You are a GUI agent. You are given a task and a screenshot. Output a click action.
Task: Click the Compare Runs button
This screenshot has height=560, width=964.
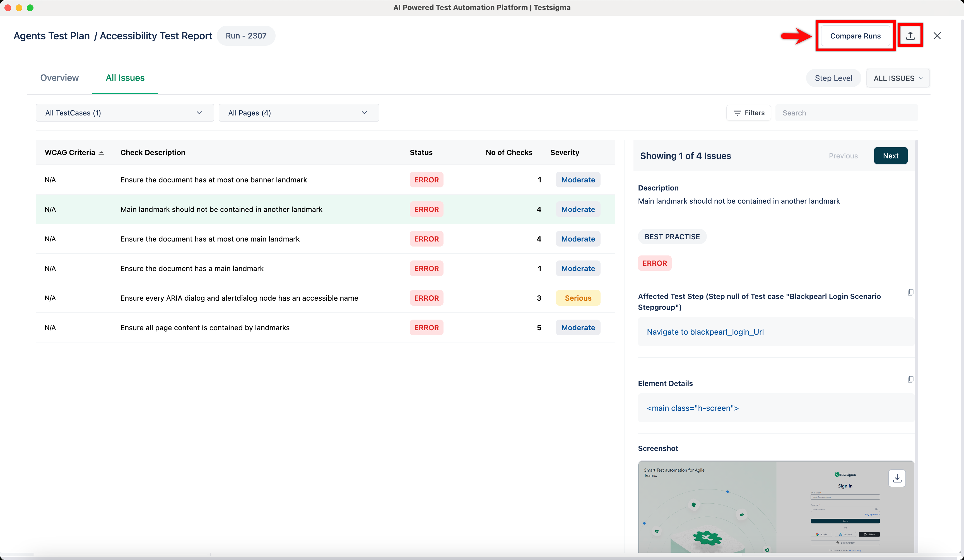pos(855,36)
